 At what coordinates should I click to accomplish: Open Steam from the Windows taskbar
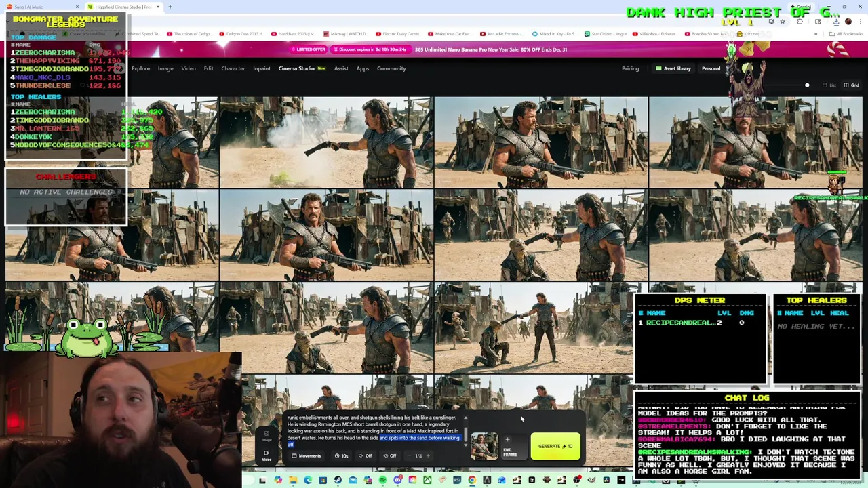point(338,480)
